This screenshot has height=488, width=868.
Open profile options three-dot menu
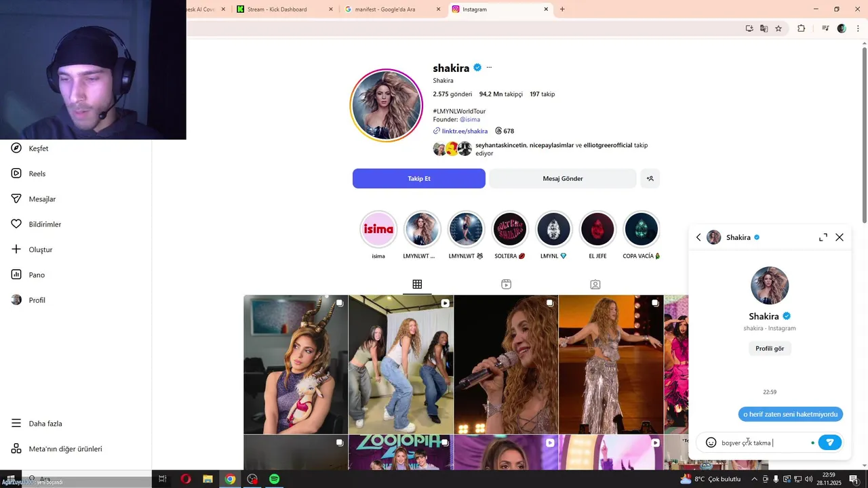[489, 68]
